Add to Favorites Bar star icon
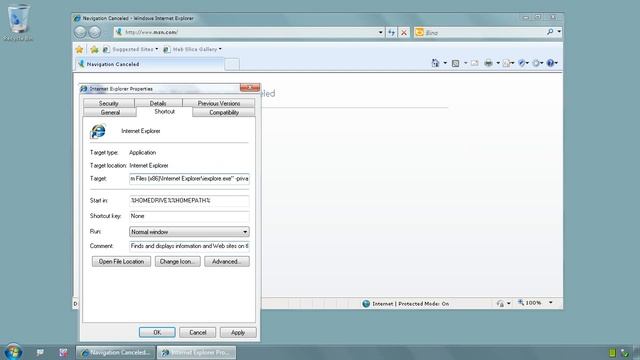This screenshot has width=640, height=360. pos(94,49)
